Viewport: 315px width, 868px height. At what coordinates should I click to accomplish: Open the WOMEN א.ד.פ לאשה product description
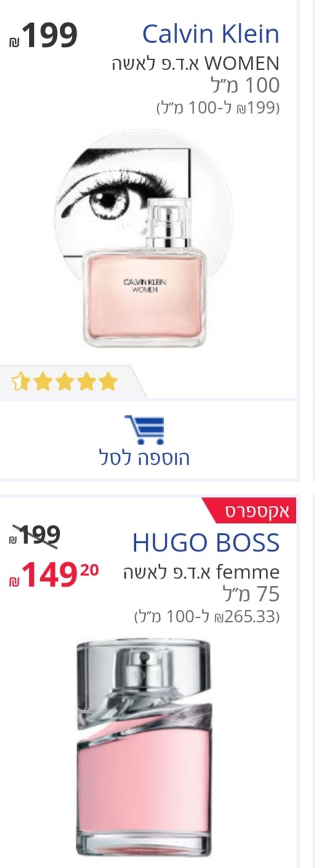coord(196,63)
